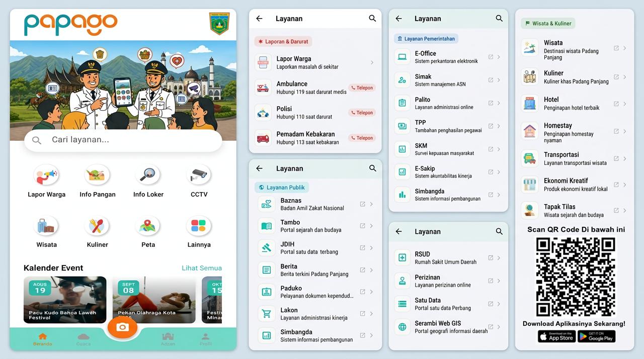Image resolution: width=644 pixels, height=359 pixels.
Task: Click the Pemadam Kebakaran fire truck icon
Action: tap(263, 138)
